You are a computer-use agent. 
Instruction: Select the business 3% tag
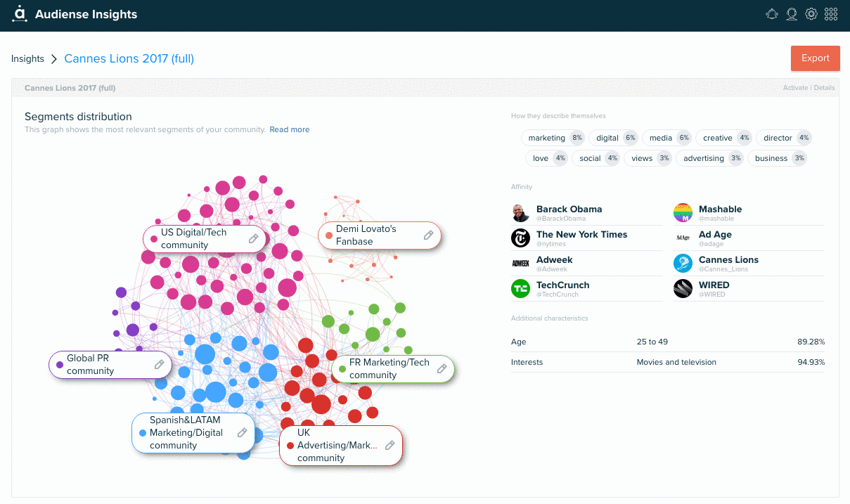(778, 158)
